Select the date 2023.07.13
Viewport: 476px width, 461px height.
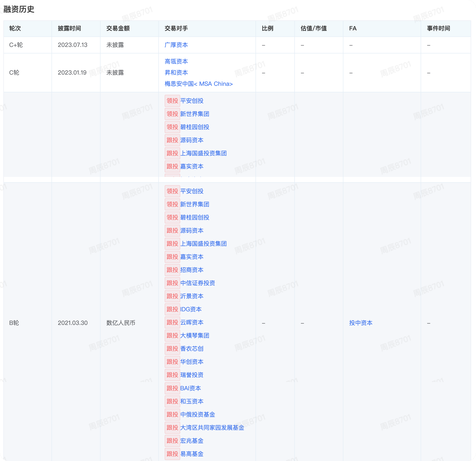pos(73,45)
